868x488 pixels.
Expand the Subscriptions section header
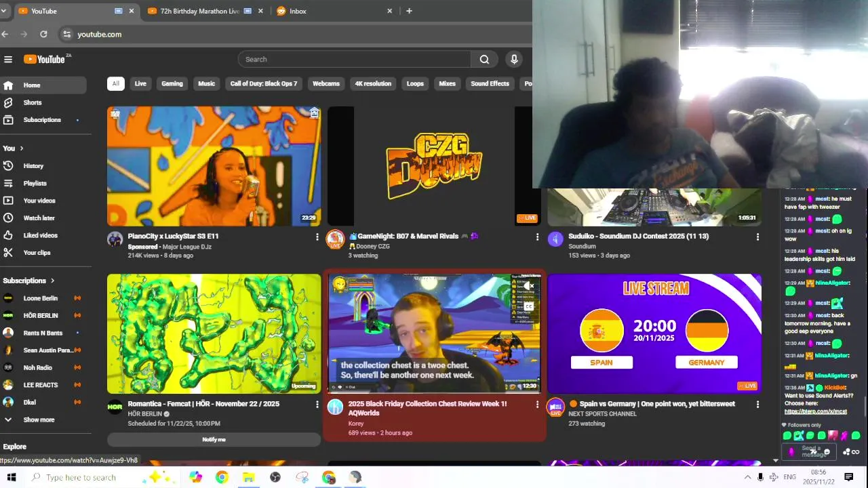29,281
